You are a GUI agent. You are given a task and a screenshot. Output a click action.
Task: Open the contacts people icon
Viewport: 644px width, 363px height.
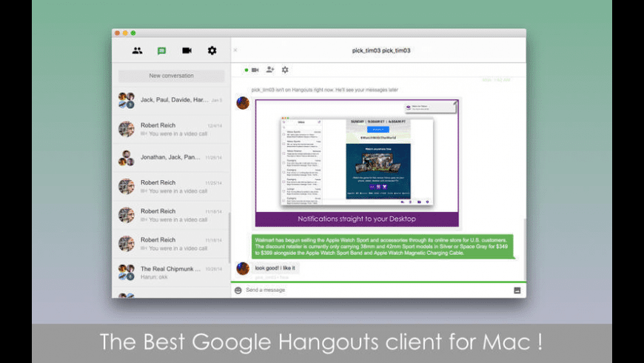(x=137, y=50)
